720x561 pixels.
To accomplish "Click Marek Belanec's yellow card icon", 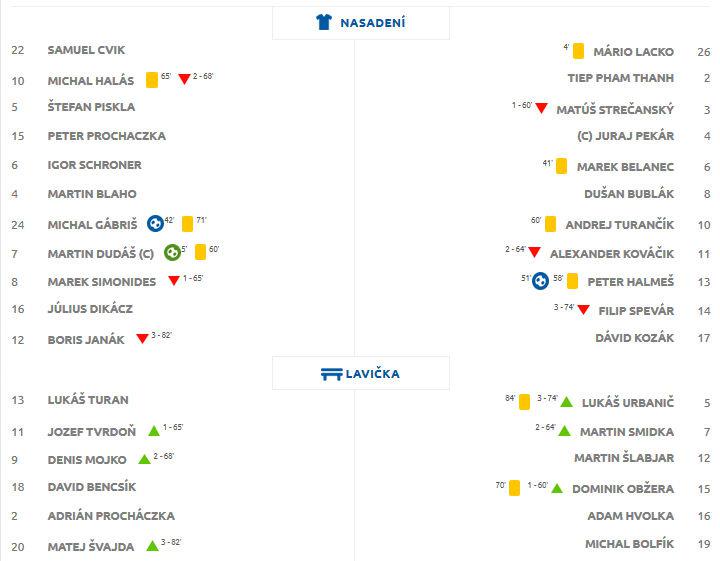I will click(x=562, y=166).
